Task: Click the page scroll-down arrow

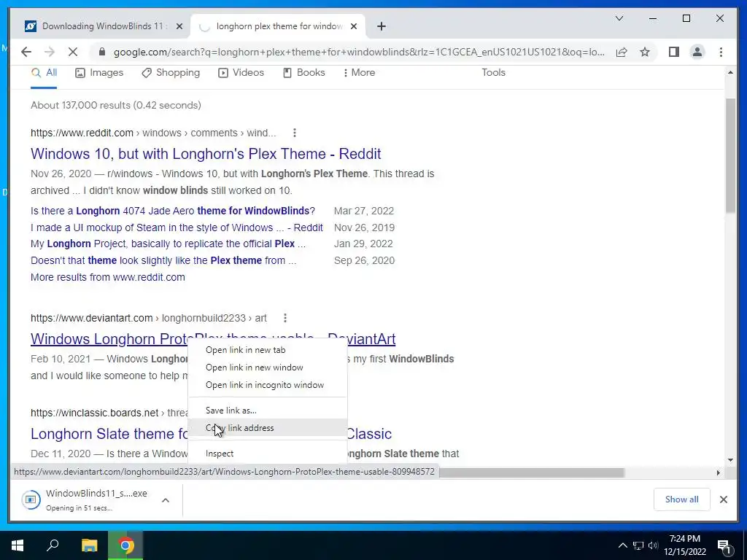Action: pos(730,460)
